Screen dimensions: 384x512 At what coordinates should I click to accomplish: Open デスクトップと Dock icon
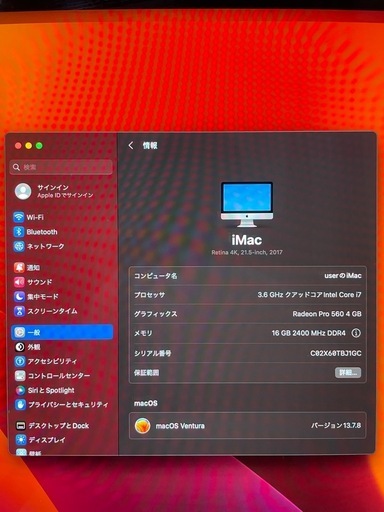click(x=21, y=425)
